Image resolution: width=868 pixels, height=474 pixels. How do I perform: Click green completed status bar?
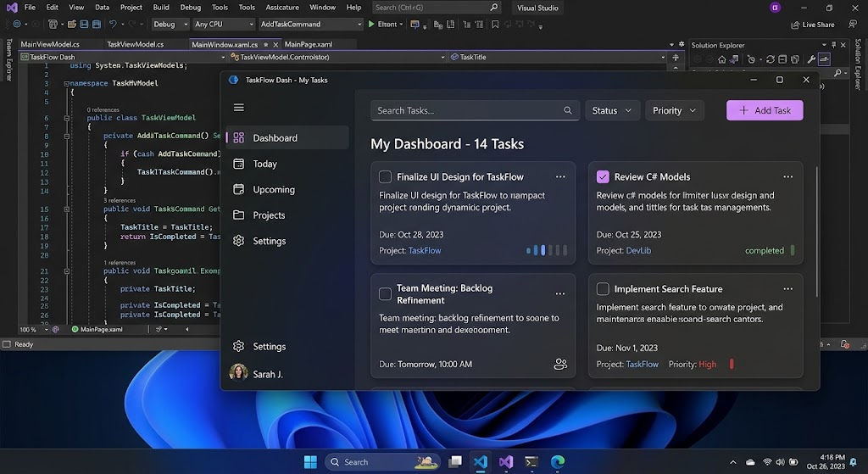click(793, 250)
